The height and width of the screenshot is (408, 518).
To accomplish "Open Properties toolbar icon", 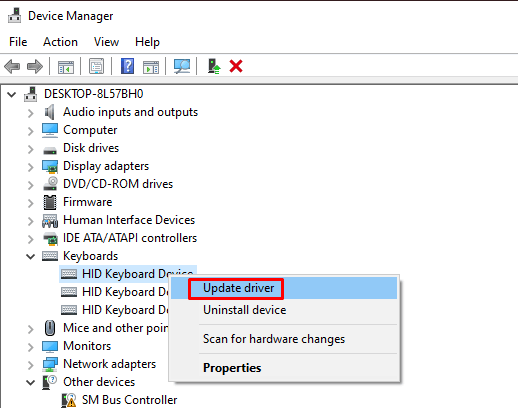I will click(97, 66).
